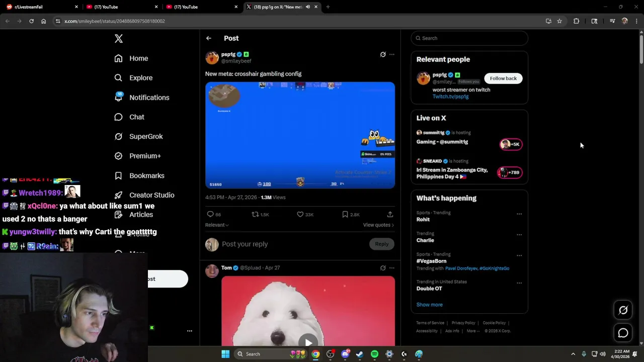The image size is (644, 362).
Task: Open more options for Rohit trend
Action: click(519, 214)
